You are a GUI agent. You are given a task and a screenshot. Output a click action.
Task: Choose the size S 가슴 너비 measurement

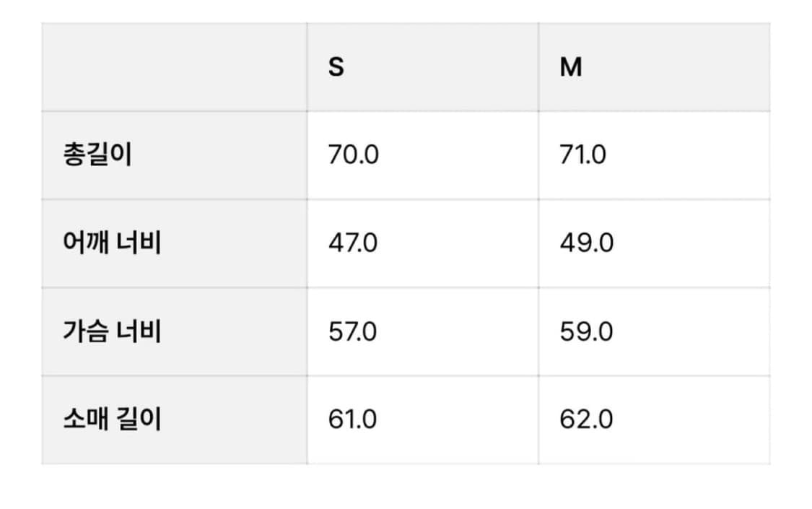coord(353,331)
